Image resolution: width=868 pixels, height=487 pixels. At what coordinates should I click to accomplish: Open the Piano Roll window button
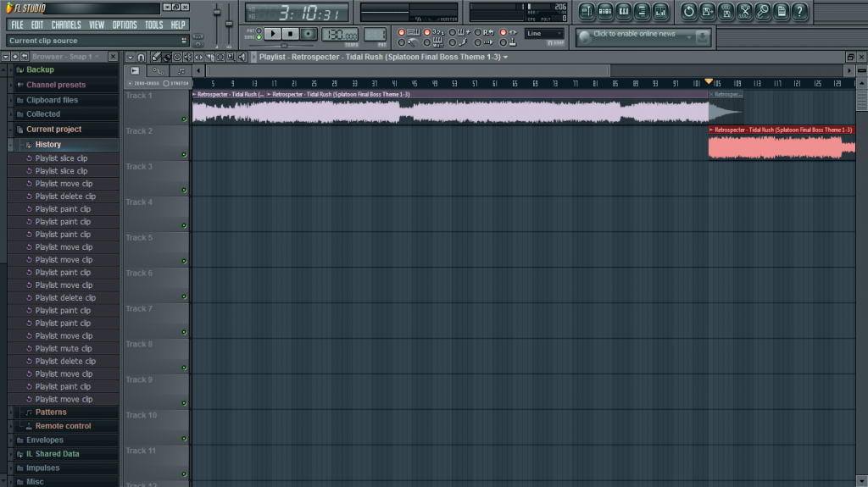pyautogui.click(x=623, y=11)
